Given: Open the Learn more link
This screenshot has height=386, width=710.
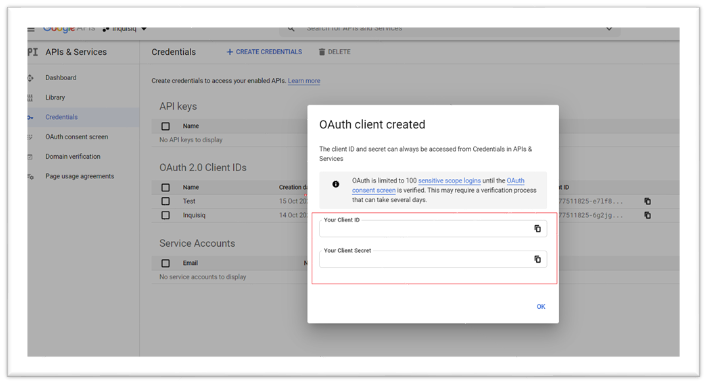Looking at the screenshot, I should pos(304,81).
